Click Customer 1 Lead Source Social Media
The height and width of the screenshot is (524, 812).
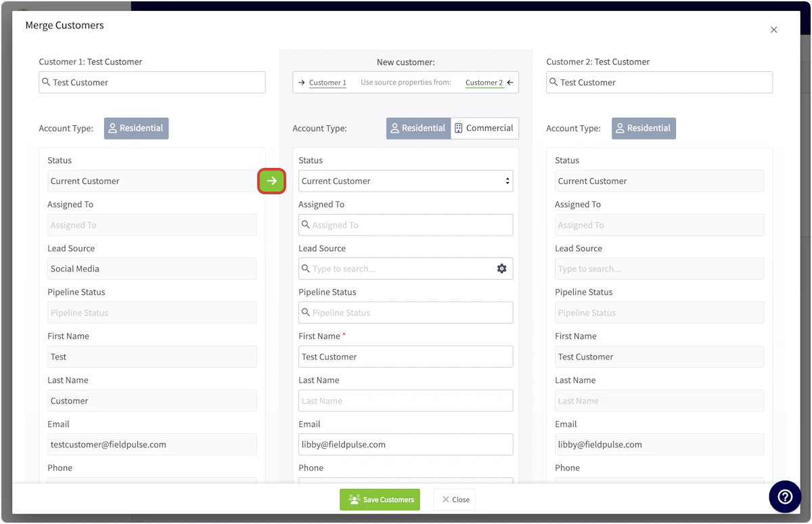click(152, 269)
